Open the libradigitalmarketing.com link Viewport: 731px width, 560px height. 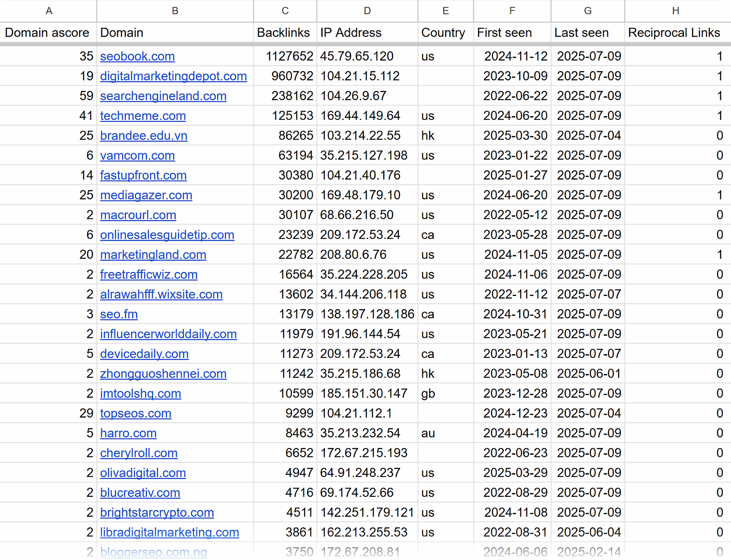(x=170, y=532)
